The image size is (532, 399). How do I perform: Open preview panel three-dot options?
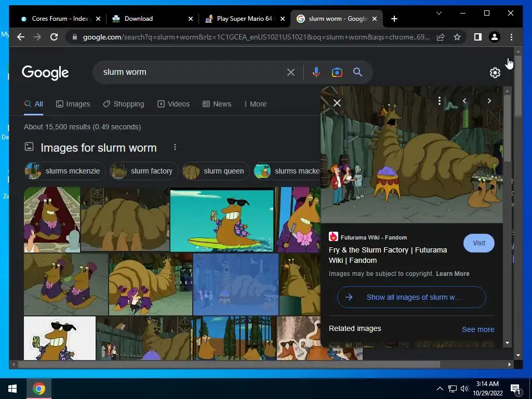coord(440,101)
